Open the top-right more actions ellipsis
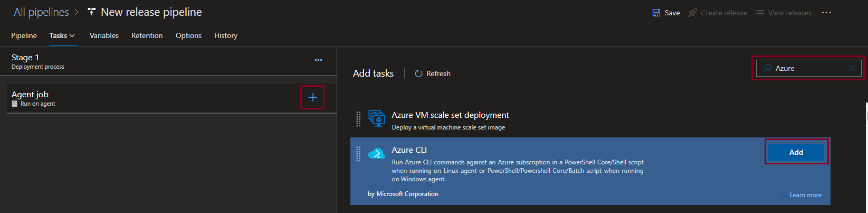 click(x=826, y=13)
